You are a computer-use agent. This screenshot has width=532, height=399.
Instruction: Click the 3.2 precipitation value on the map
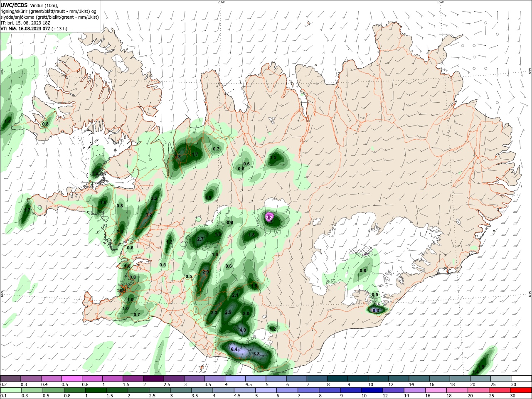pos(150,215)
